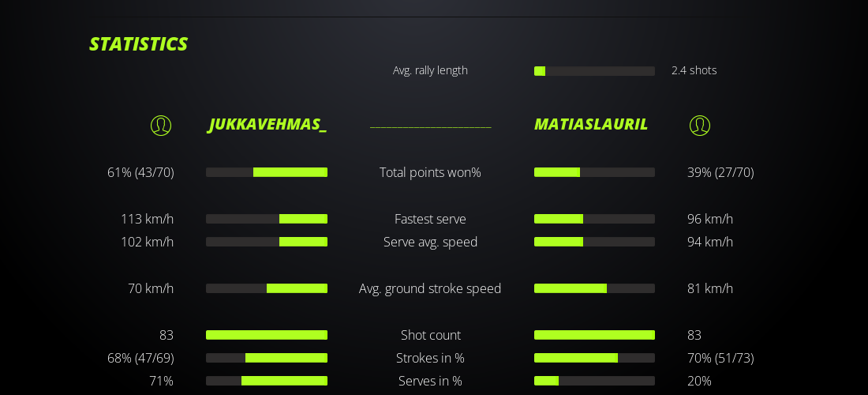Click the Strokes in % label
The width and height of the screenshot is (868, 395).
(x=430, y=358)
